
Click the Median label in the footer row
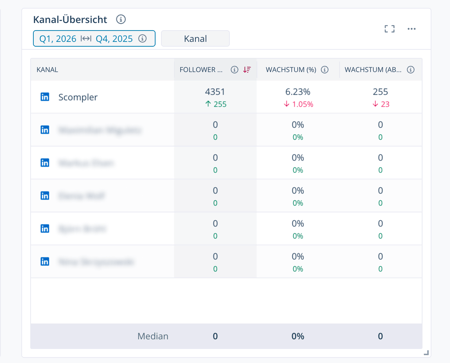[x=153, y=336]
